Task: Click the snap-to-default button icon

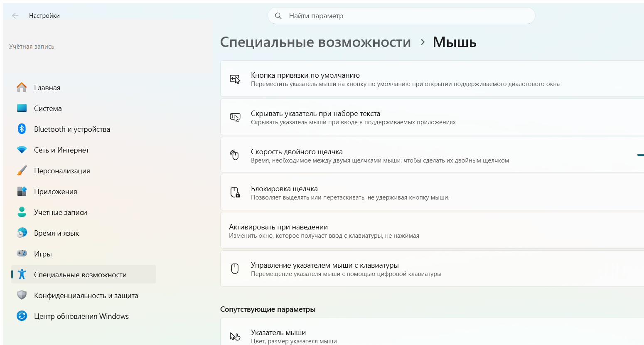Action: (x=235, y=79)
